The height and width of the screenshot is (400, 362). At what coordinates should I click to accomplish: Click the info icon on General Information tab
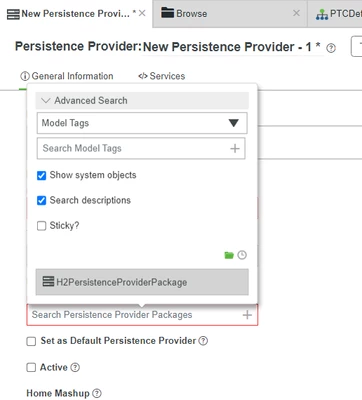[x=25, y=76]
